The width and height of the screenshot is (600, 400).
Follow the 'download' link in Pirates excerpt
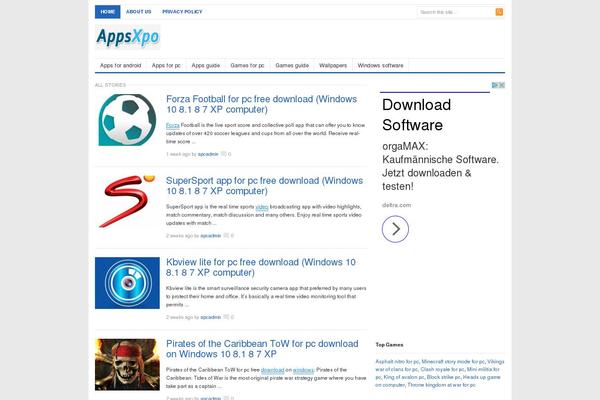coord(272,370)
